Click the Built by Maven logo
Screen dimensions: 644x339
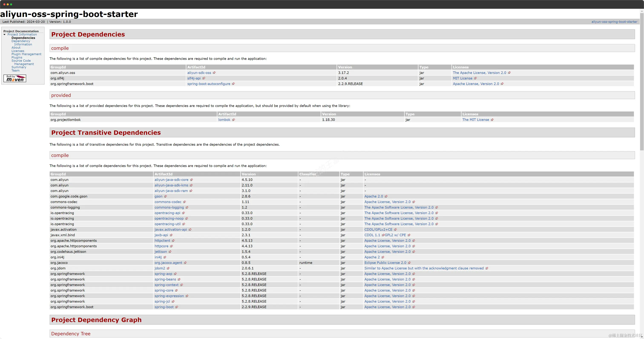point(15,79)
